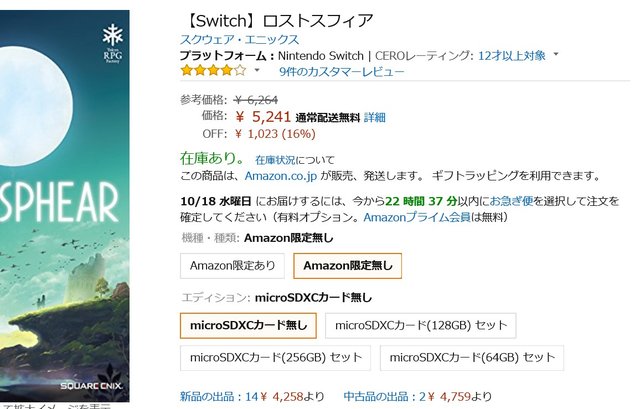The image size is (640, 409).
Task: View 中古品の出品 used offers
Action: pyautogui.click(x=383, y=394)
